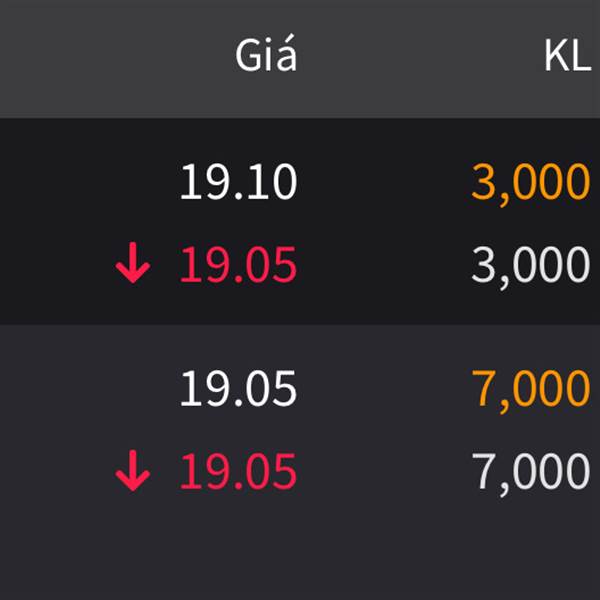Click the red down arrow beside 3,000 row
Screen dimensions: 600x600
pyautogui.click(x=133, y=262)
